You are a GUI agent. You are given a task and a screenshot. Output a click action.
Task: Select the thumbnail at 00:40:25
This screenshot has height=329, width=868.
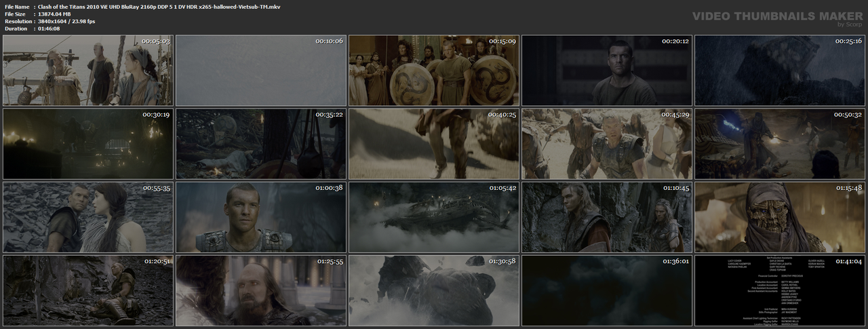[433, 144]
